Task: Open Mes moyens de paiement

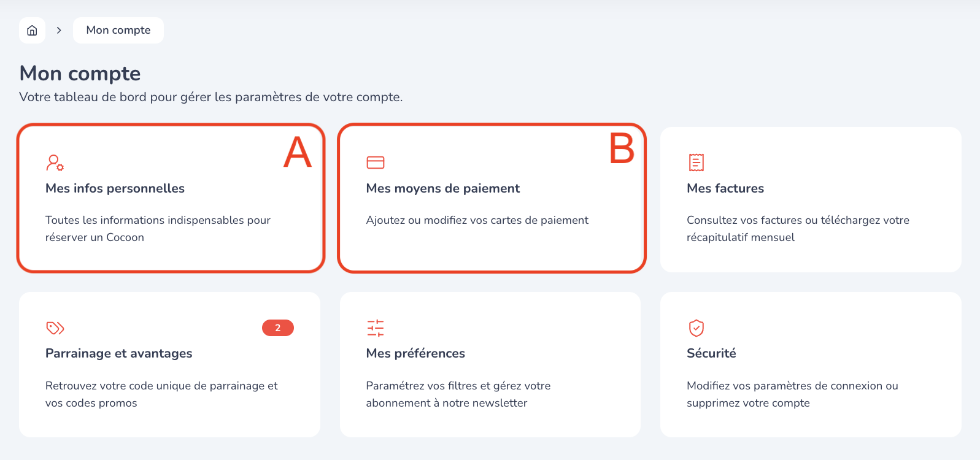Action: coord(442,188)
